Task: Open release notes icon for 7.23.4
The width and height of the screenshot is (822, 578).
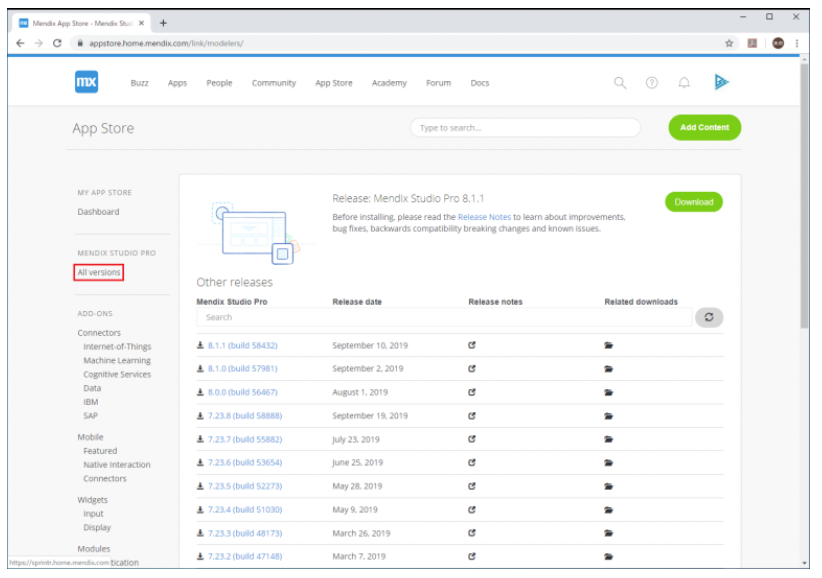Action: click(472, 510)
